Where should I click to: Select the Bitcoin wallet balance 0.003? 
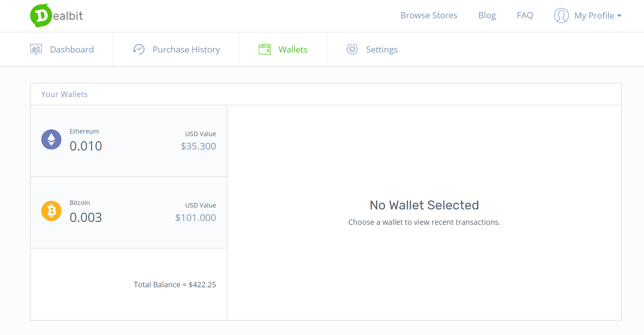point(86,217)
